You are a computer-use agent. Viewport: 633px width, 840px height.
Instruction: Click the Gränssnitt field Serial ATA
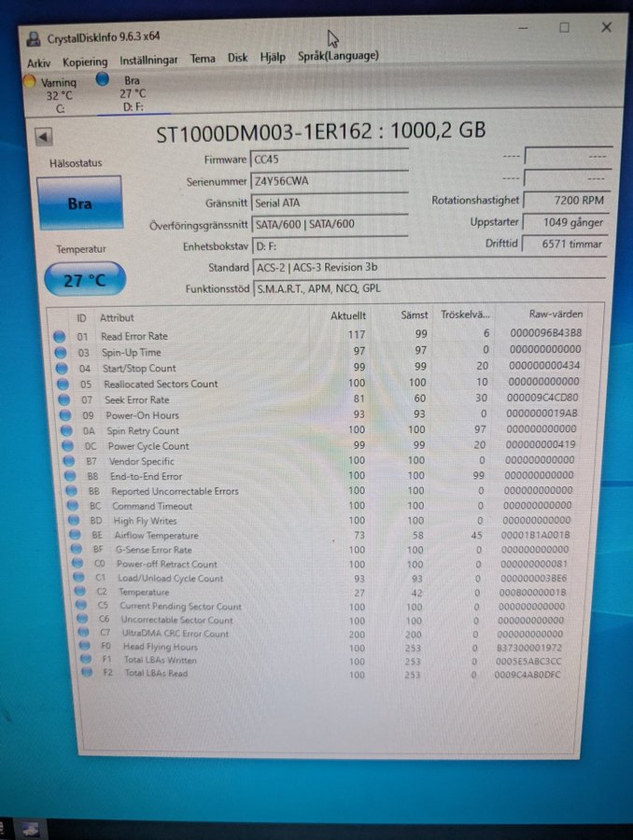(330, 203)
